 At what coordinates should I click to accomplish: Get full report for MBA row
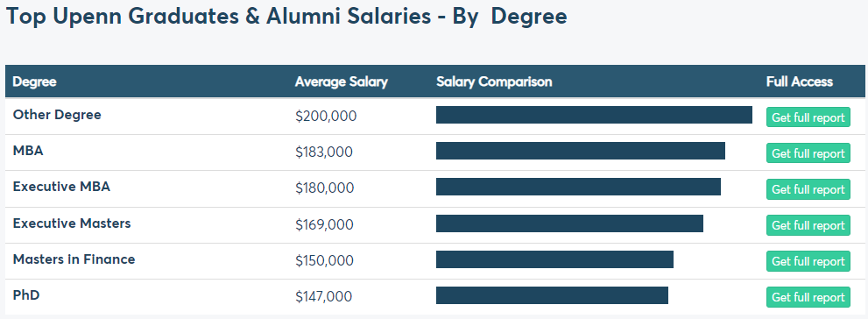tap(808, 152)
